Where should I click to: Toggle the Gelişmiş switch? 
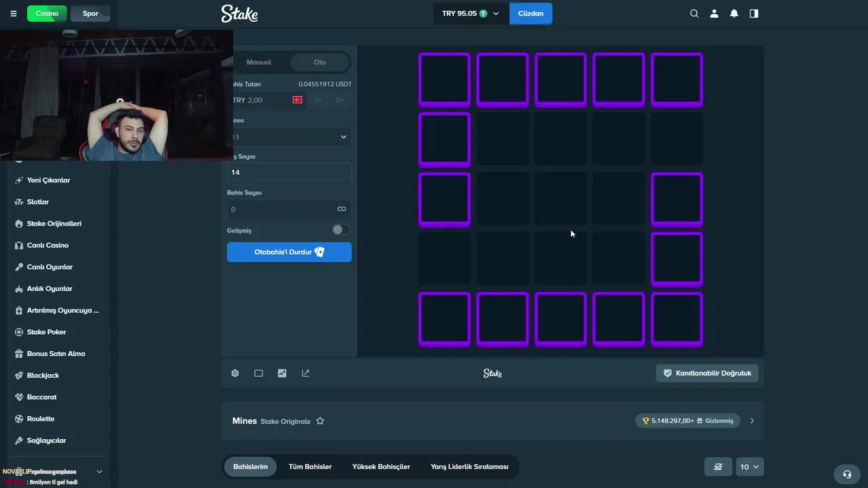[341, 230]
